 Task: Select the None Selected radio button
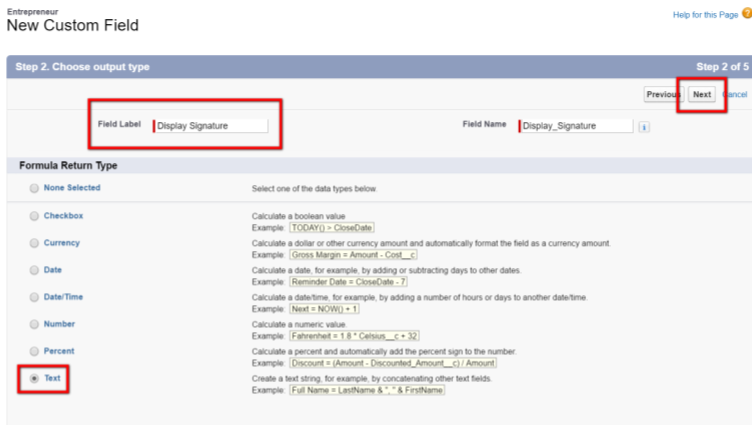click(34, 188)
